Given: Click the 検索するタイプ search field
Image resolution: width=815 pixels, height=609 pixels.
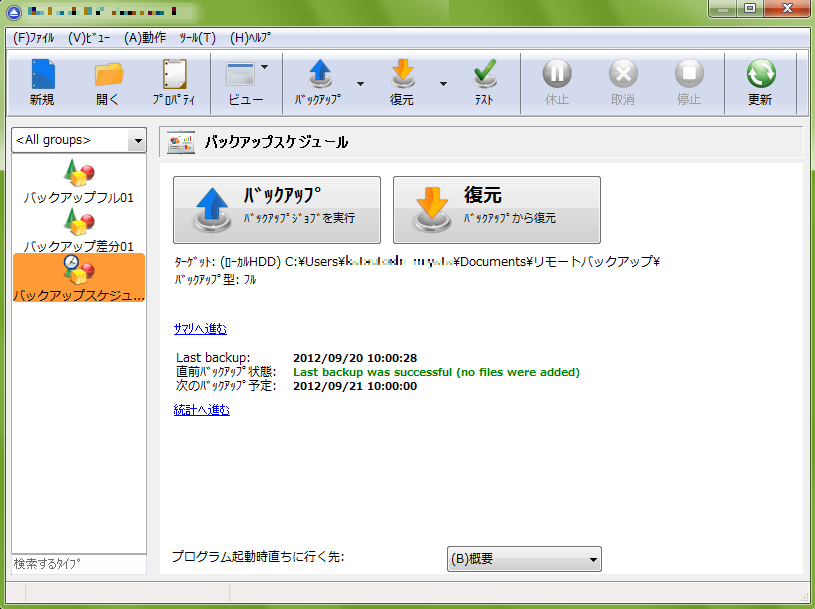Looking at the screenshot, I should 79,564.
